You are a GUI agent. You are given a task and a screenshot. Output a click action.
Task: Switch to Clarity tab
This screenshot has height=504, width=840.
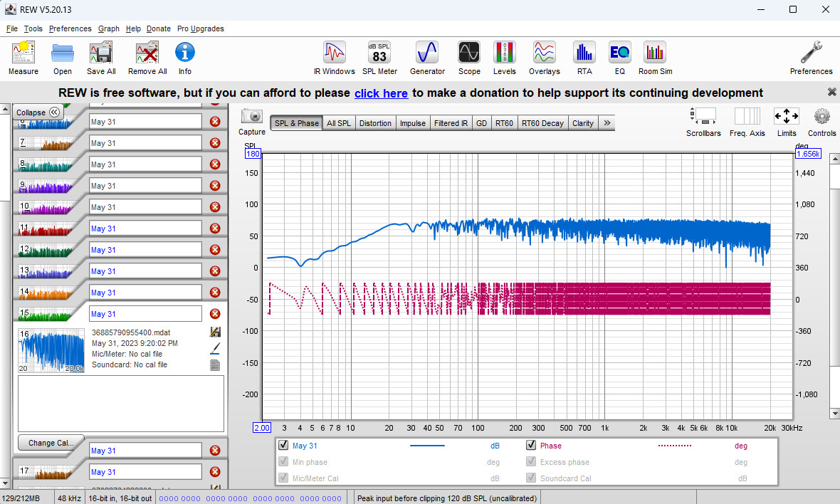(x=582, y=123)
